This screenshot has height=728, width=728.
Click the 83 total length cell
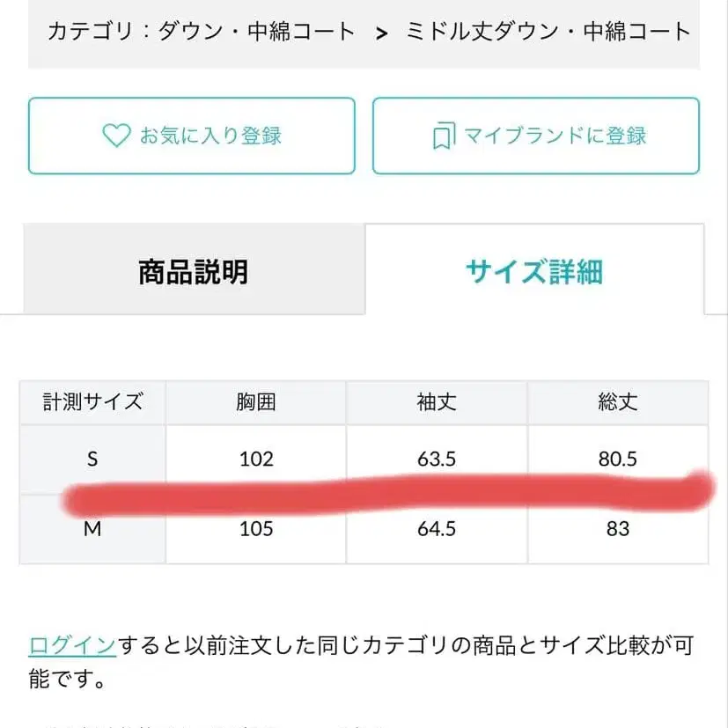point(619,528)
